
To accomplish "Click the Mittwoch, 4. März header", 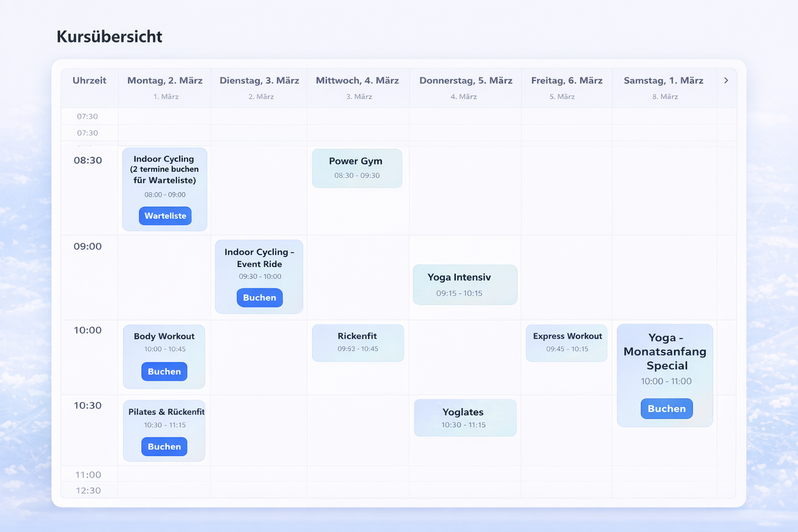I will point(357,81).
